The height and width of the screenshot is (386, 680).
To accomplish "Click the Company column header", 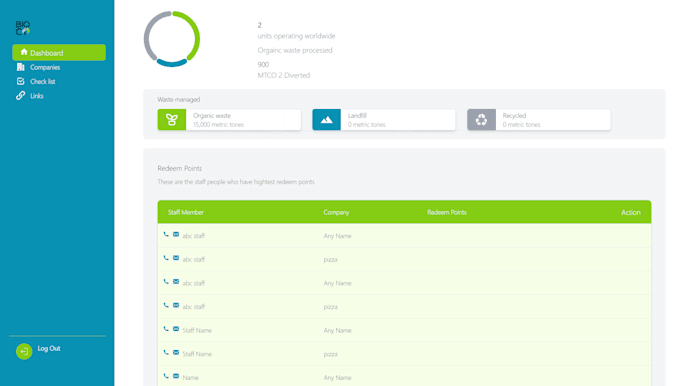I will tap(336, 212).
